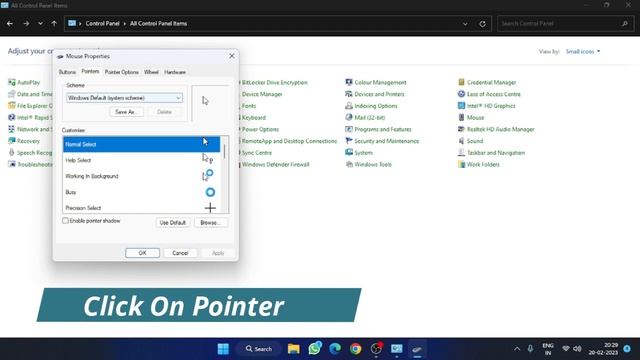The width and height of the screenshot is (640, 360).
Task: Switch to the Buttons tab
Action: tap(67, 72)
